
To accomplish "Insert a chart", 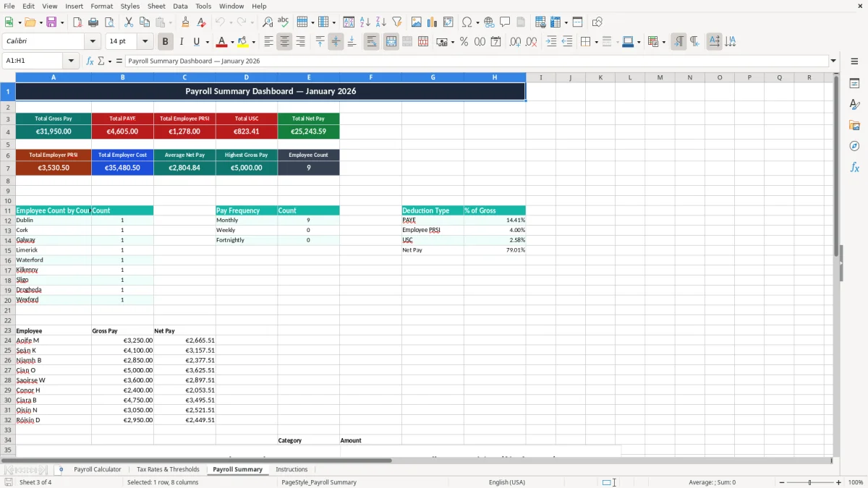I will (x=433, y=22).
